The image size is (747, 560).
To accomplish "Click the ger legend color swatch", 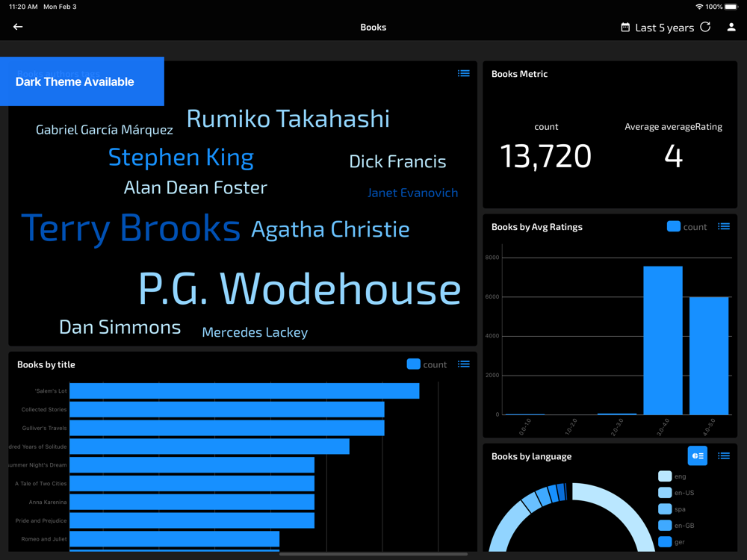I will (665, 542).
